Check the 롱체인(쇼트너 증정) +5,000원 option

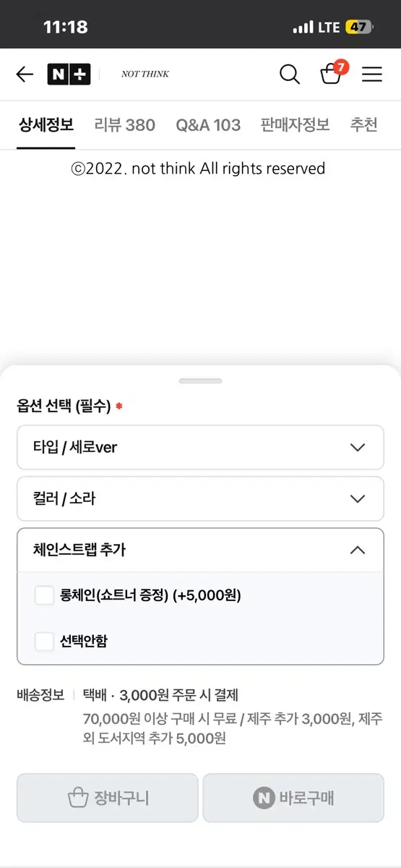click(45, 595)
